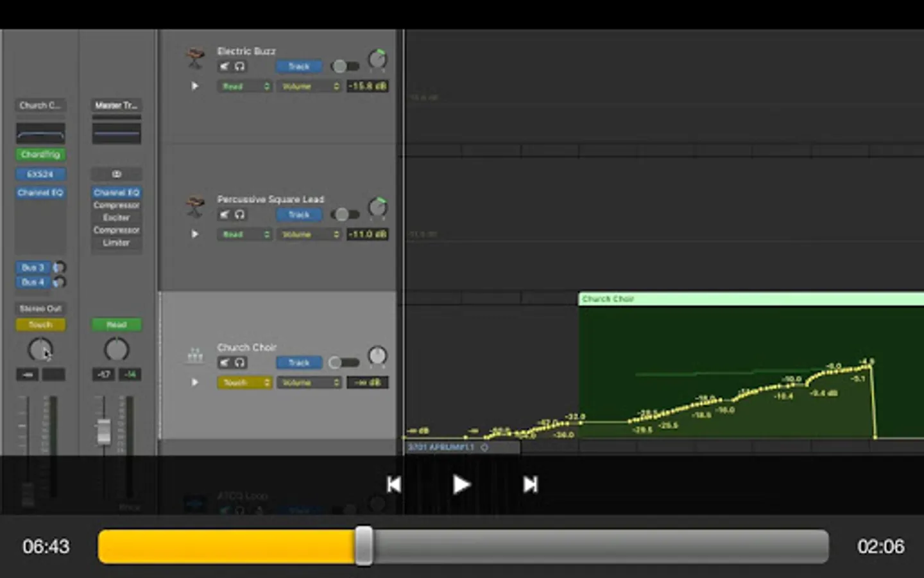Skip to the previous video chapter
The width and height of the screenshot is (924, 578).
pyautogui.click(x=394, y=484)
